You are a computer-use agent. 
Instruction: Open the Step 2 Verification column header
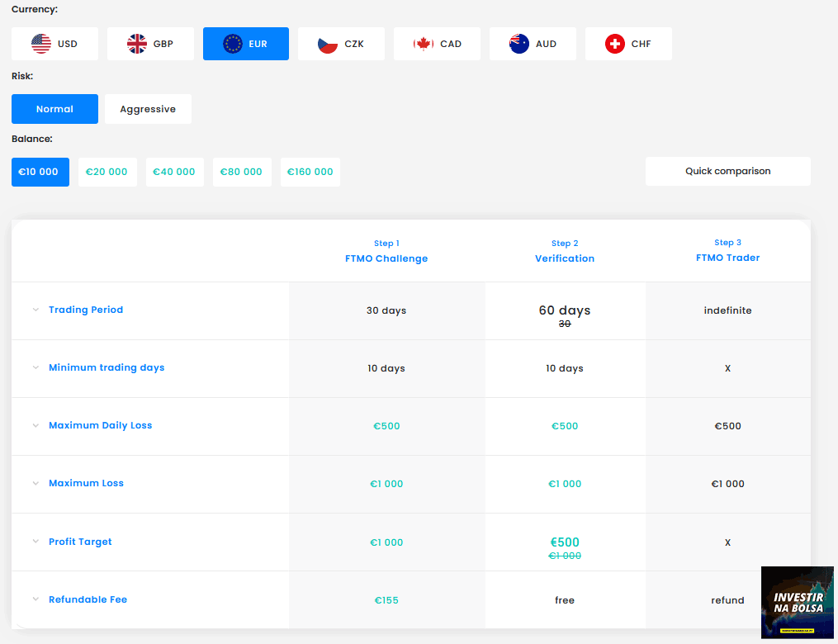click(565, 251)
